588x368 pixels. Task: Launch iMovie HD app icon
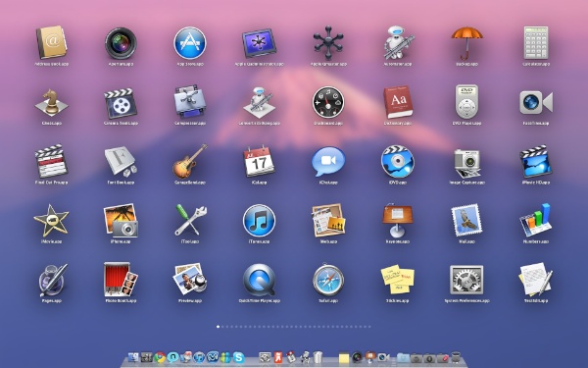pos(536,162)
